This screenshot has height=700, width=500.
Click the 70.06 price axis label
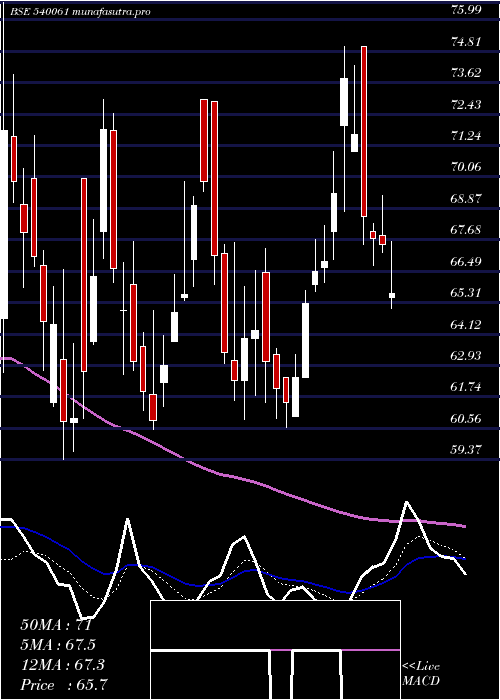466,167
